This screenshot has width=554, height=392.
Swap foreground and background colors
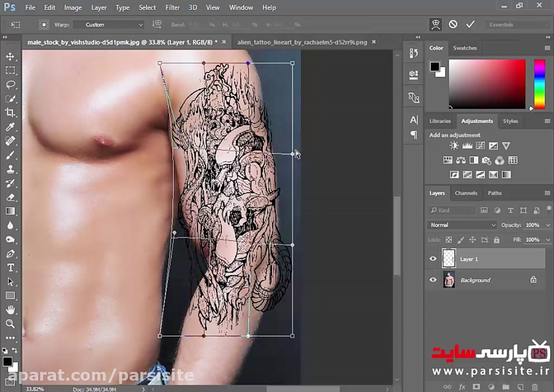tap(15, 350)
